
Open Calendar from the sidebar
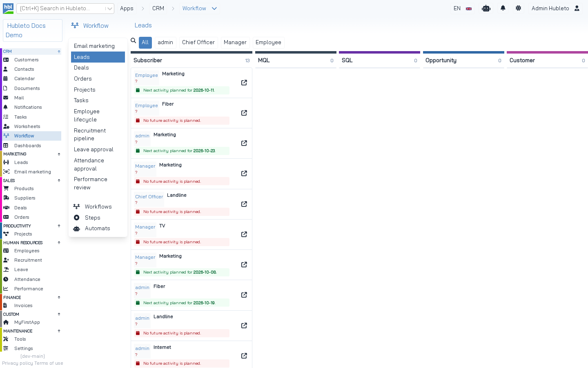31,79
